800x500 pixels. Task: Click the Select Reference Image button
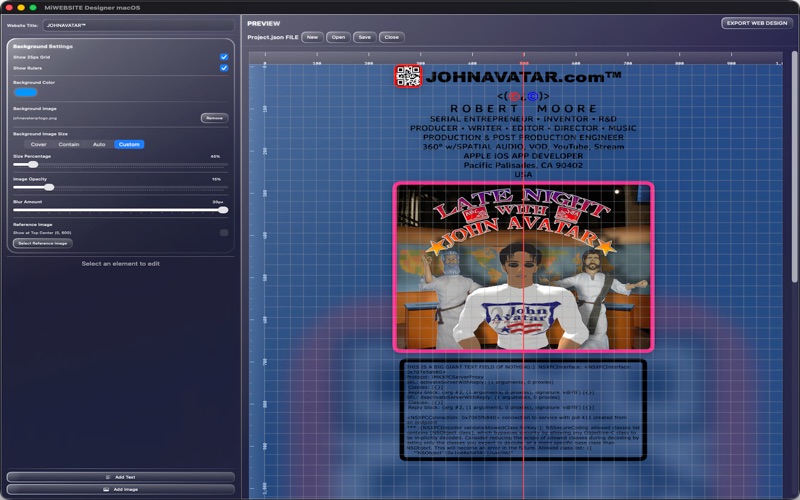[43, 243]
